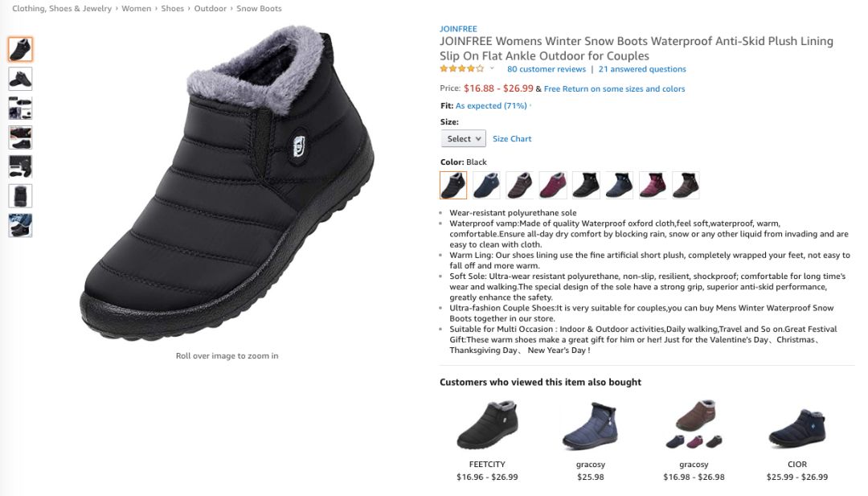Image resolution: width=868 pixels, height=496 pixels.
Task: Navigate to Women breadcrumb category
Action: 136,8
